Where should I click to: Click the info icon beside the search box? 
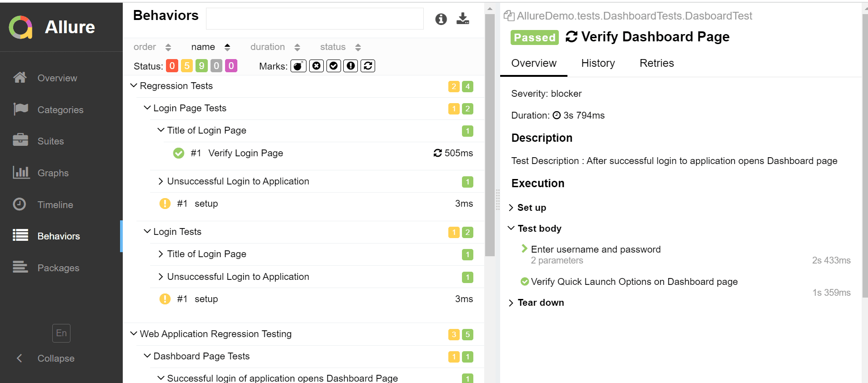[441, 19]
